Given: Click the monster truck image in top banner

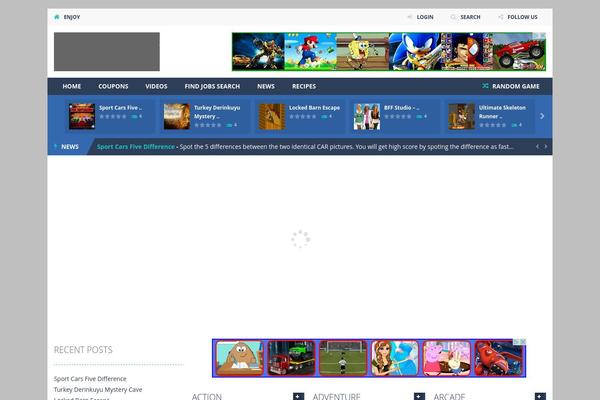Looking at the screenshot, I should pos(519,52).
